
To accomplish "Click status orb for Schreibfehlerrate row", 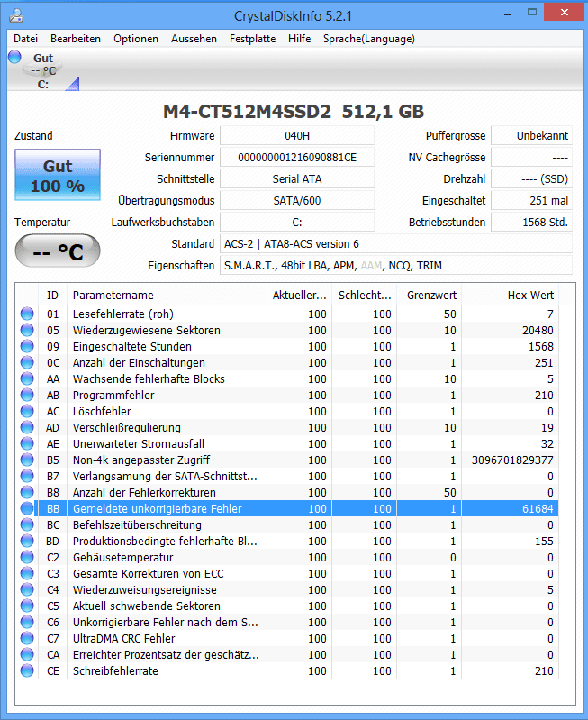I will pyautogui.click(x=27, y=670).
